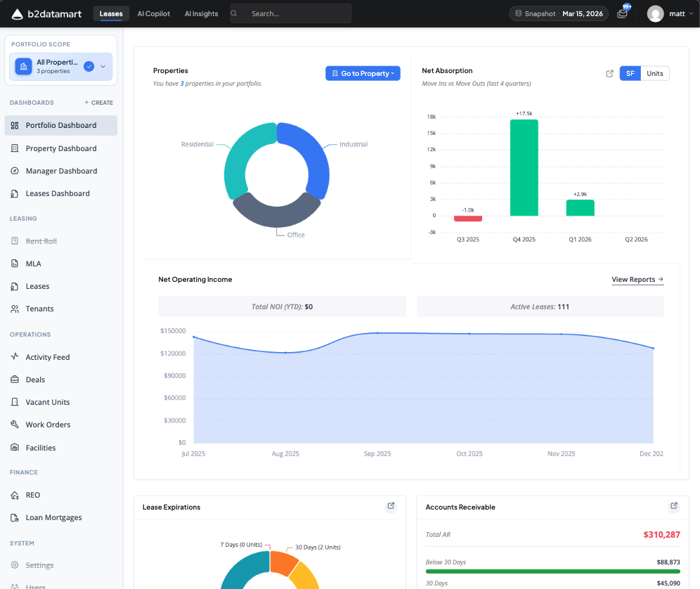Click the Leases Dashboard document icon

pos(15,193)
